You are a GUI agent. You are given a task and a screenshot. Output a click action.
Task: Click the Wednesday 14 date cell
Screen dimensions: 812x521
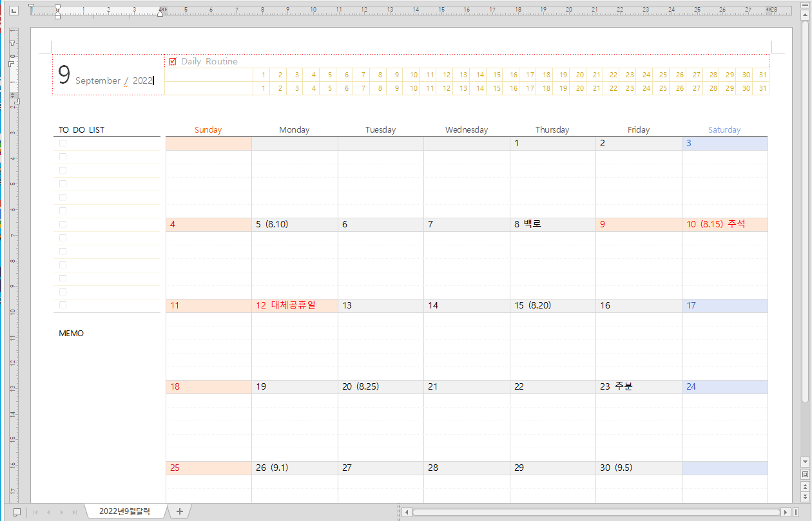467,306
